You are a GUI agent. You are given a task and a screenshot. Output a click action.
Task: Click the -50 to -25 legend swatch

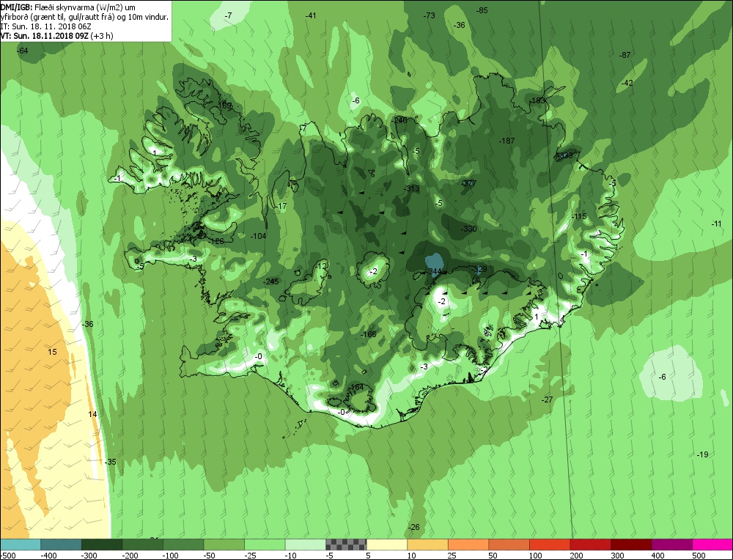tap(224, 545)
